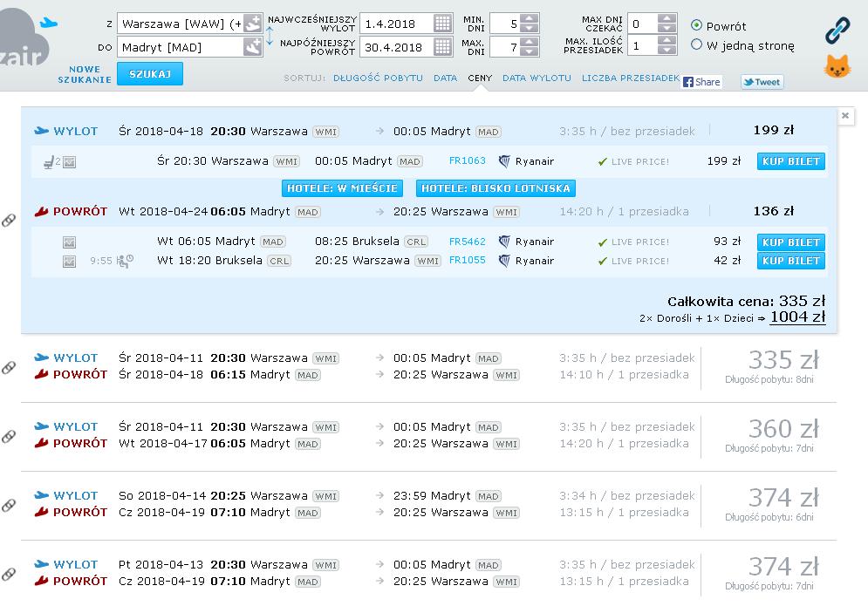
Task: Copy link icon for So 2018-04-14 result
Action: coord(9,505)
